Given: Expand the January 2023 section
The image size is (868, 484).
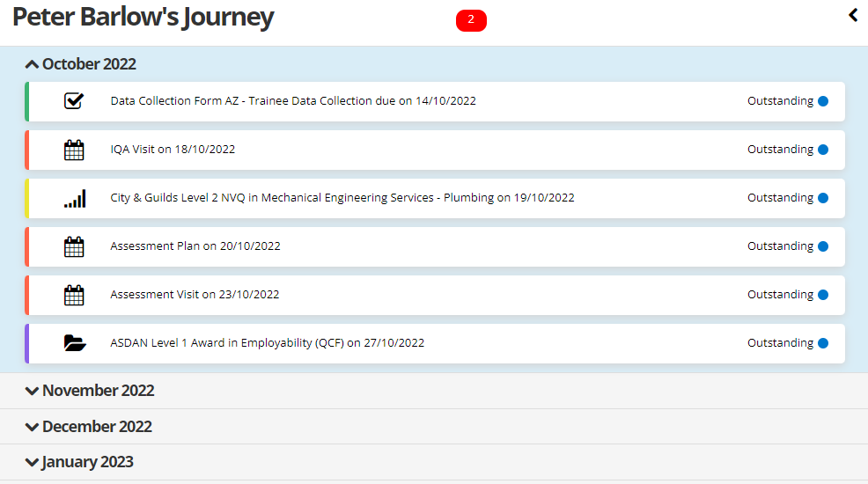Looking at the screenshot, I should tap(80, 462).
